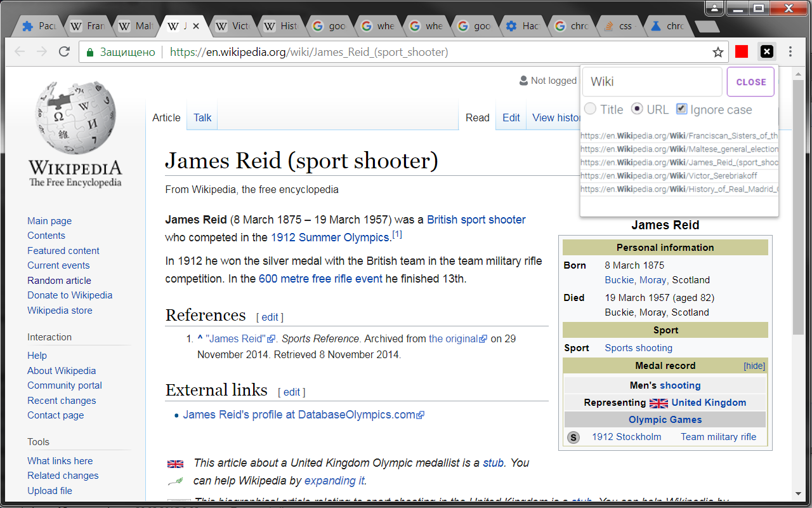Click the red square extension icon
812x508 pixels.
click(x=741, y=52)
